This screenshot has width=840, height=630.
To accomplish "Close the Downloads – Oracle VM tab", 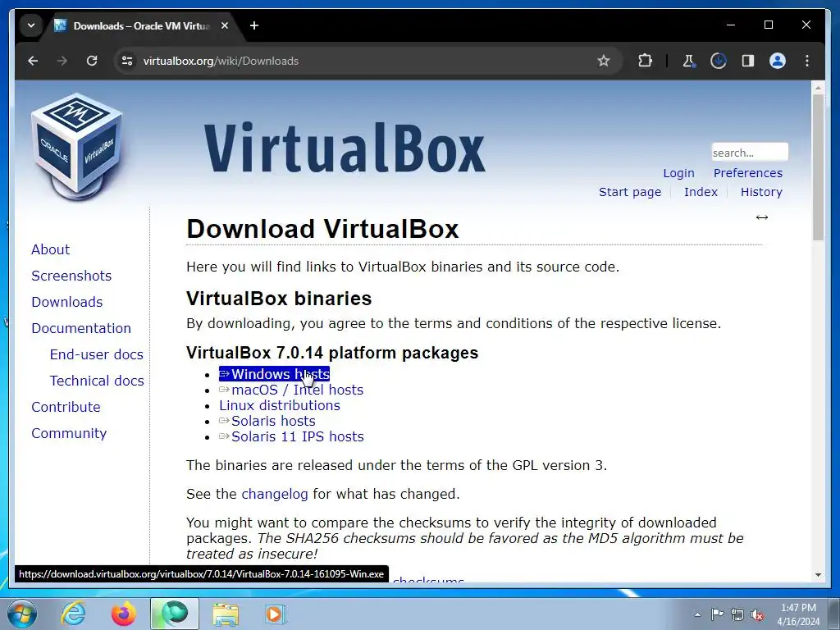I will point(225,25).
